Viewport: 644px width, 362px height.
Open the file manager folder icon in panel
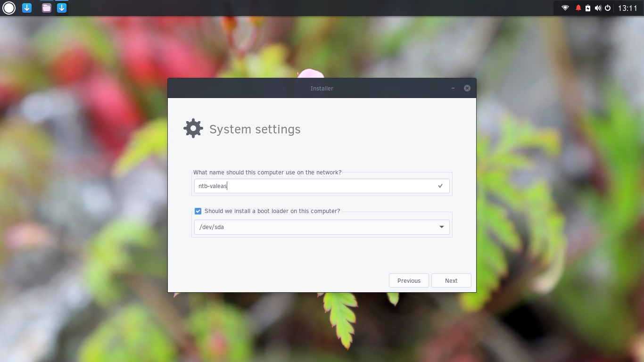pos(47,8)
